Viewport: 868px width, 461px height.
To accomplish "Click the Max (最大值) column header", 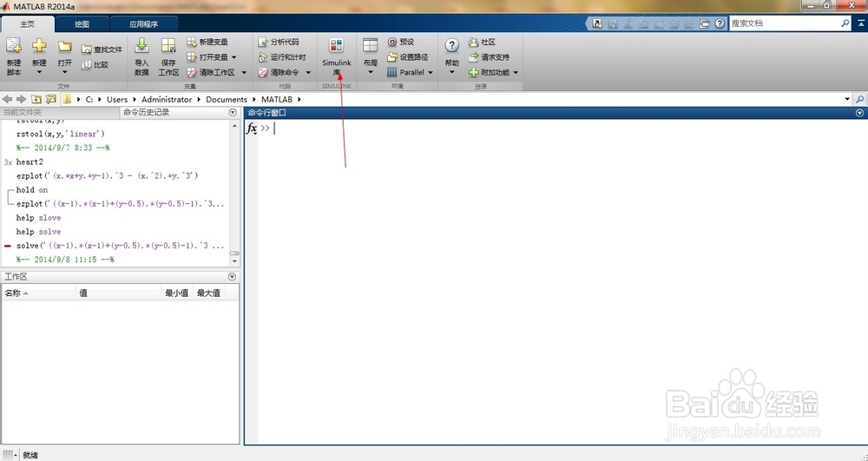I will point(208,293).
